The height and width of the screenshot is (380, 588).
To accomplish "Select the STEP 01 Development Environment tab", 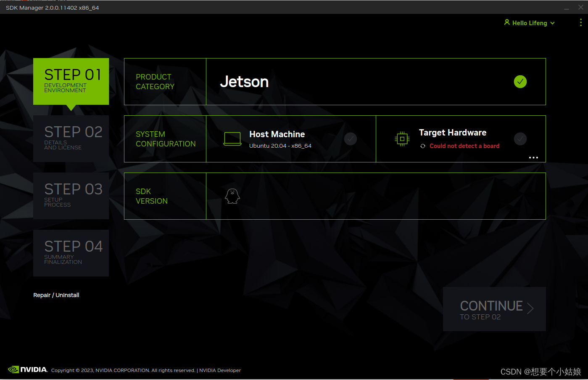I will tap(71, 82).
